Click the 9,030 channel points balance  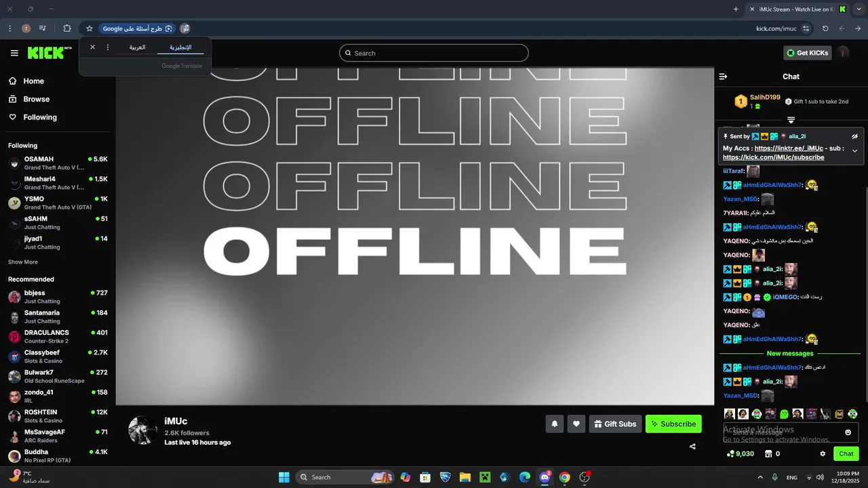740,453
